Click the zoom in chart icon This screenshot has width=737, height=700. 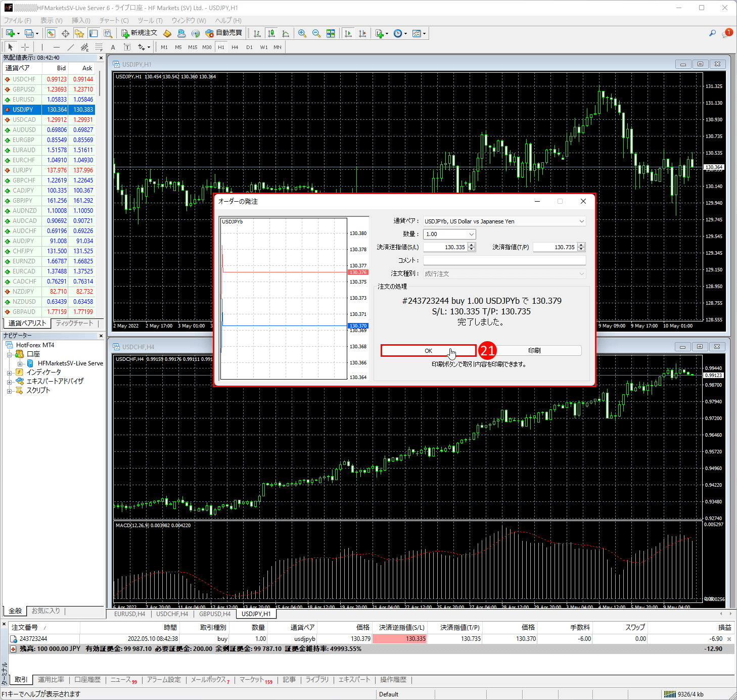point(302,33)
